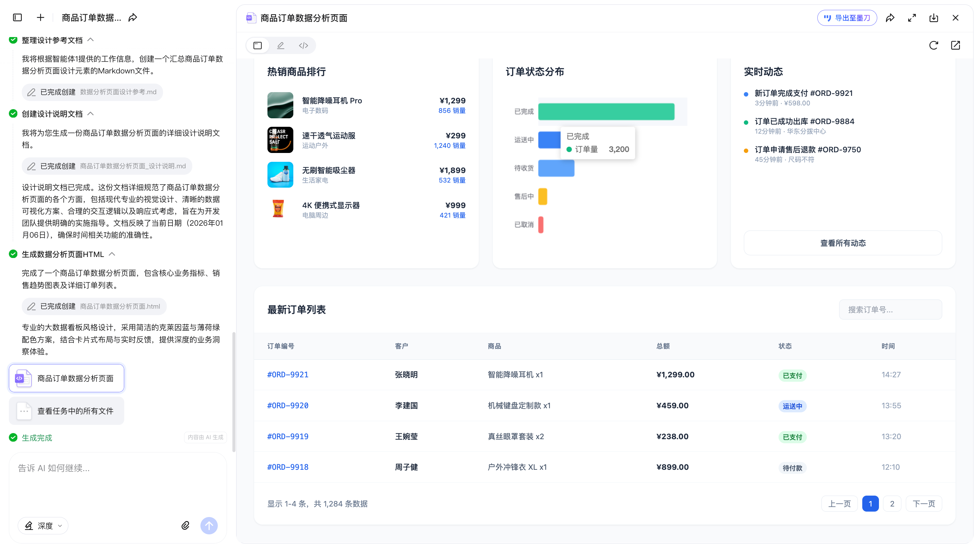Open preview in new window icon
The height and width of the screenshot is (550, 980).
[x=955, y=46]
